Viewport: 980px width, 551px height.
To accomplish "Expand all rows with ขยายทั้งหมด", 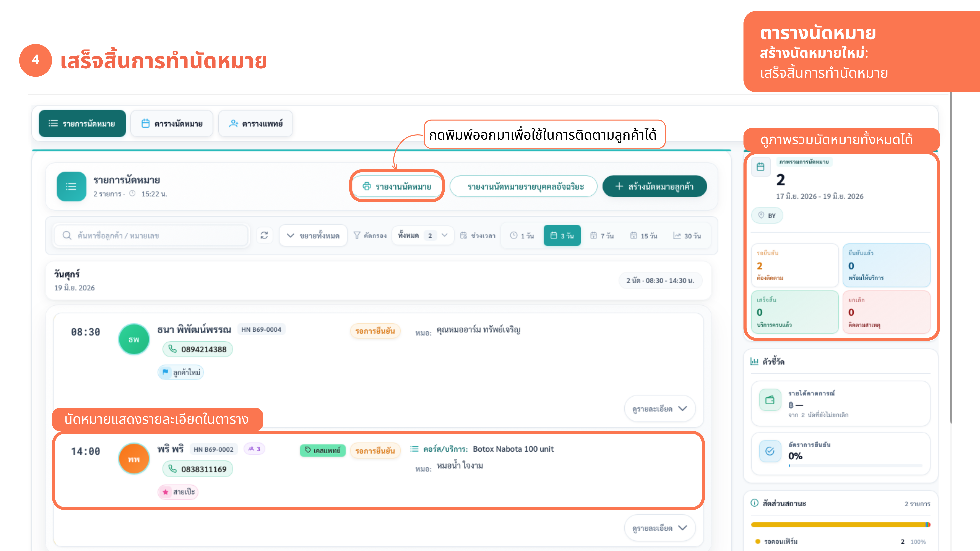I will (313, 236).
